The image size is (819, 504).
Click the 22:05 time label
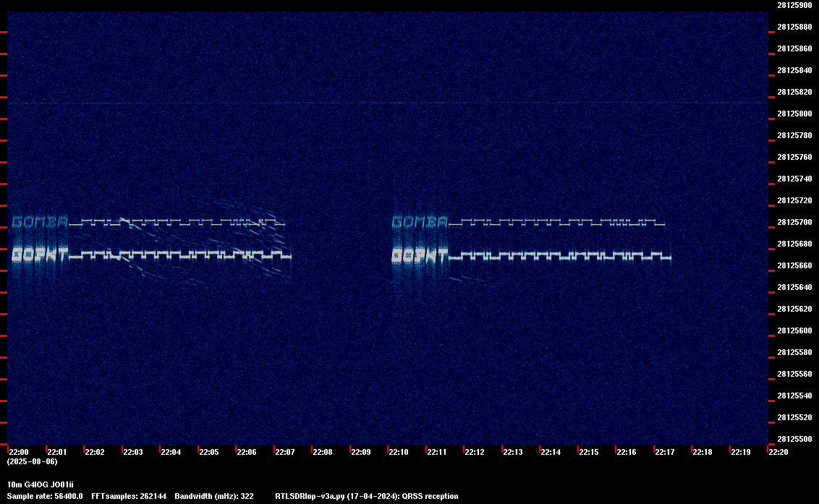point(209,452)
